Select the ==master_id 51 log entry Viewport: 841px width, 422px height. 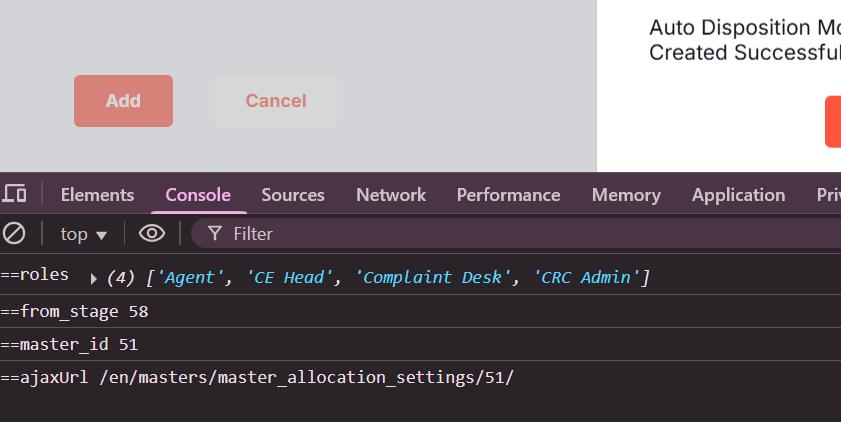coord(69,344)
